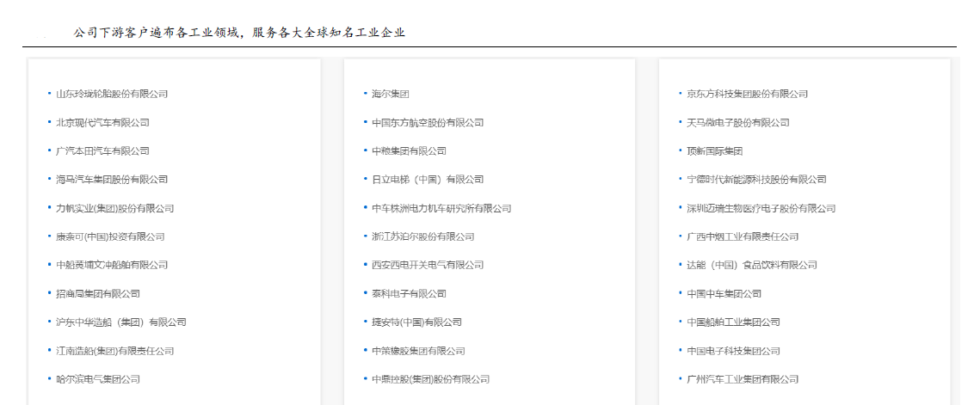The height and width of the screenshot is (405, 980).
Task: Select 广西中烟工业有限责任公司
Action: (743, 236)
